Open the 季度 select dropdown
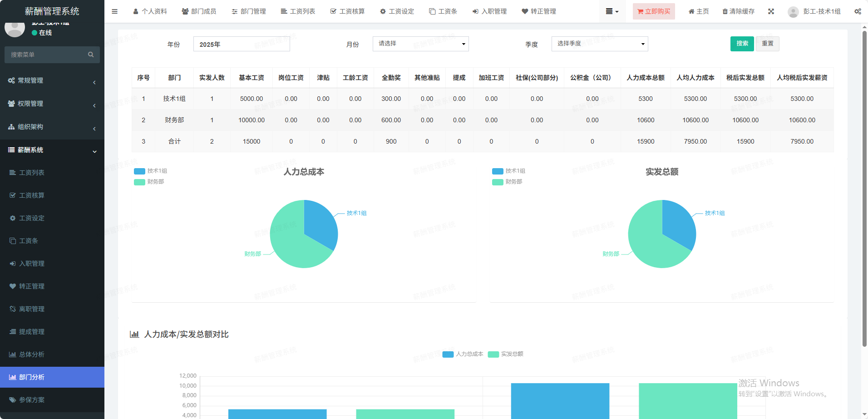This screenshot has width=868, height=419. tap(599, 44)
